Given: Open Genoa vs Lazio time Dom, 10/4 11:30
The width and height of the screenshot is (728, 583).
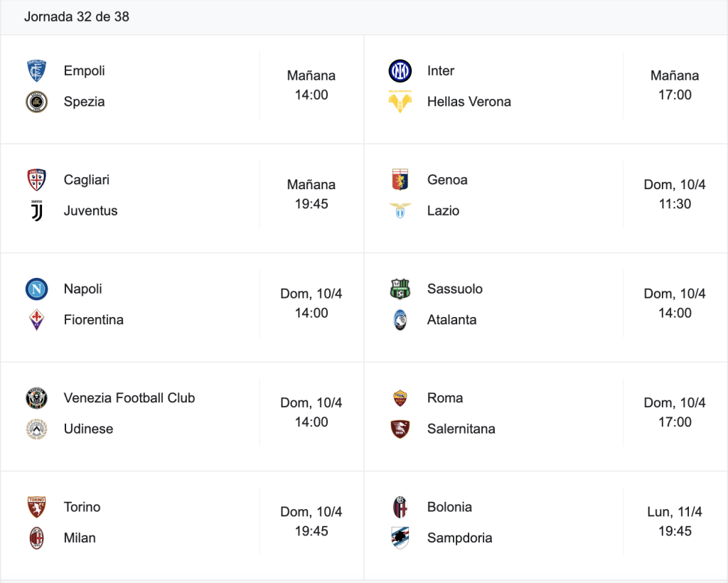Looking at the screenshot, I should (x=675, y=195).
